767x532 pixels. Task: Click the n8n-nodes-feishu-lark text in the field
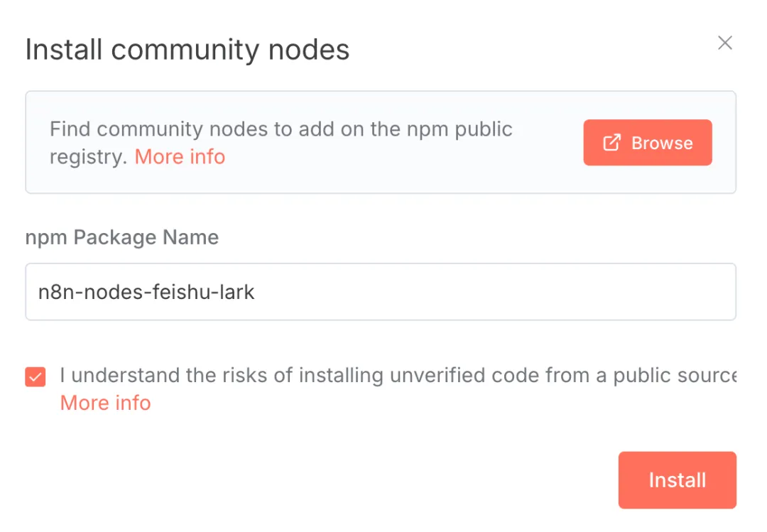pos(146,292)
